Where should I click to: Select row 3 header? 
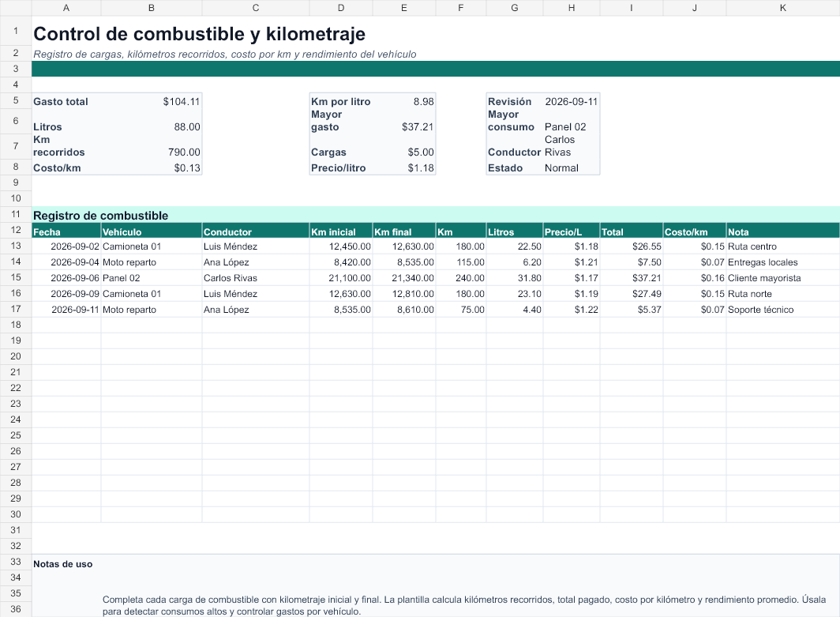pos(16,69)
